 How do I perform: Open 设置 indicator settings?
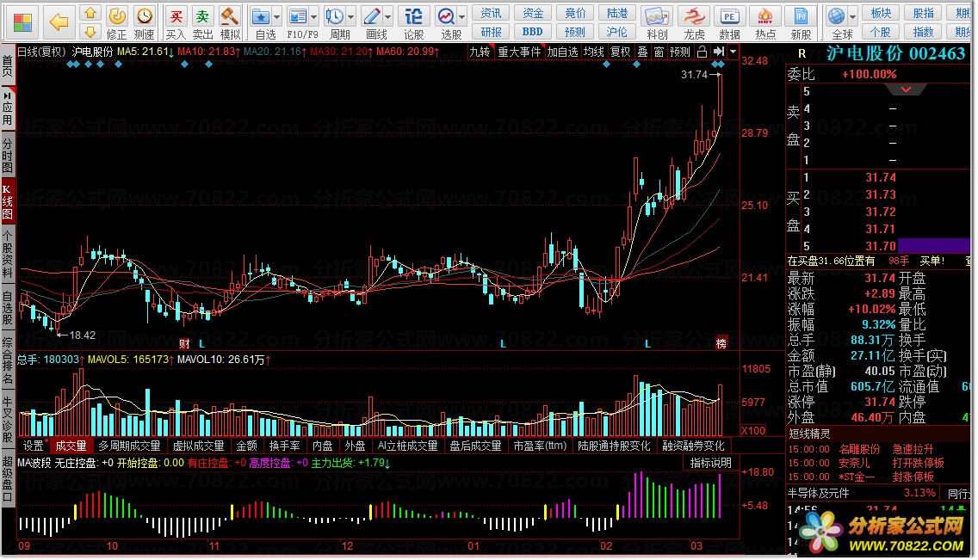[x=34, y=446]
